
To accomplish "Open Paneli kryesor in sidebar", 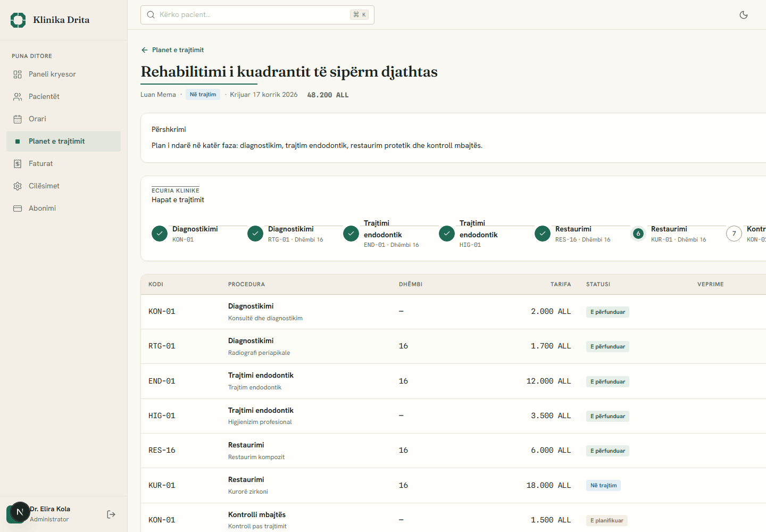I will 64,74.
